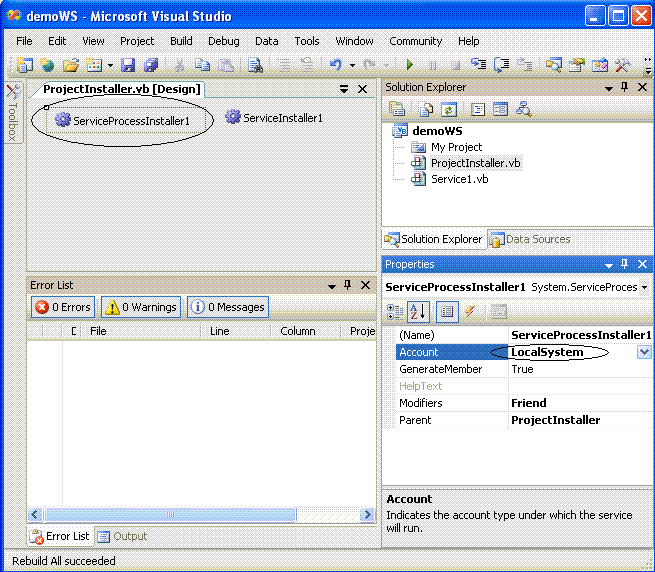The height and width of the screenshot is (572, 655).
Task: Click the Error List scroll right arrow
Action: (368, 514)
